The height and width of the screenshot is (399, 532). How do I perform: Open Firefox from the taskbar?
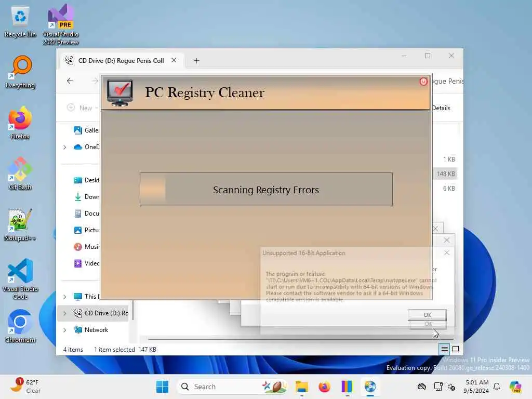click(324, 387)
